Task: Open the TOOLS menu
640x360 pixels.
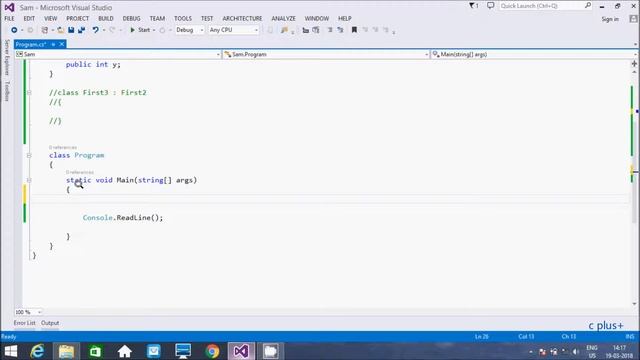Action: (183, 19)
